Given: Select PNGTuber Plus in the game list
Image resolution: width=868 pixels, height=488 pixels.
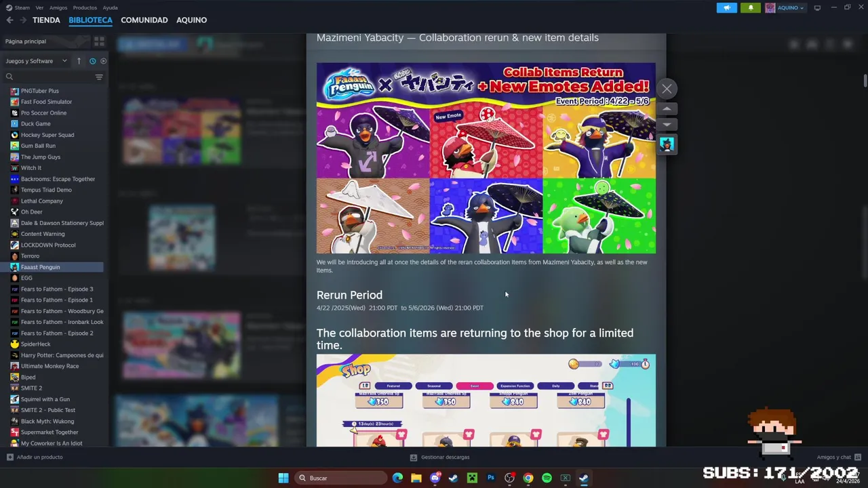Looking at the screenshot, I should (39, 91).
